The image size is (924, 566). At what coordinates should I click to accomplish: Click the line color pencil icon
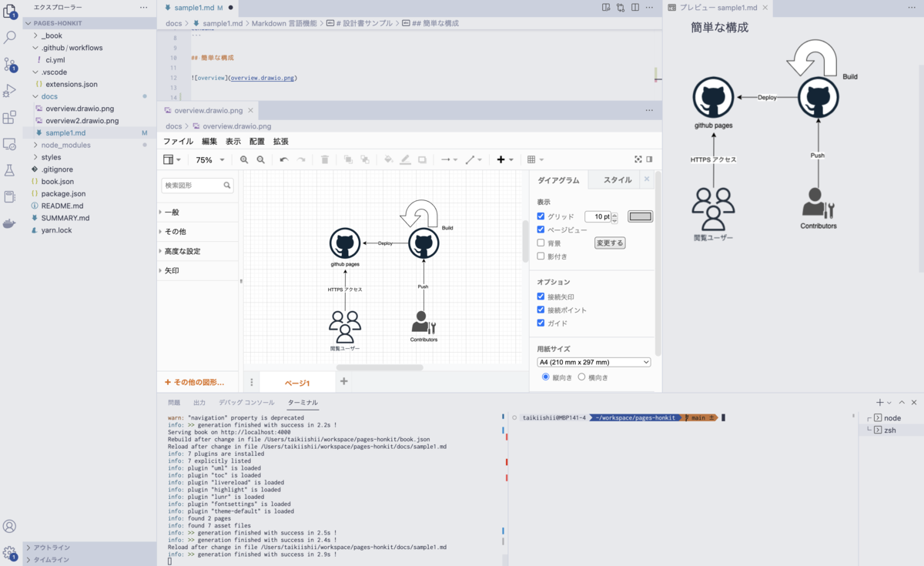405,159
